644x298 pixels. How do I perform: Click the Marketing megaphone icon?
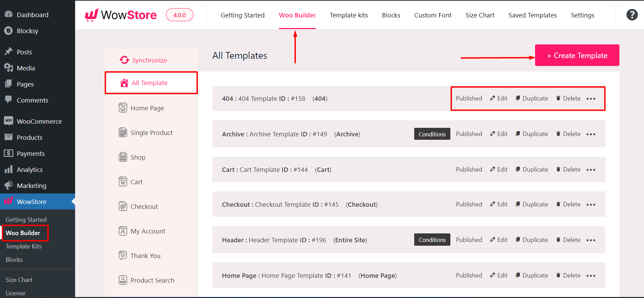(x=9, y=185)
